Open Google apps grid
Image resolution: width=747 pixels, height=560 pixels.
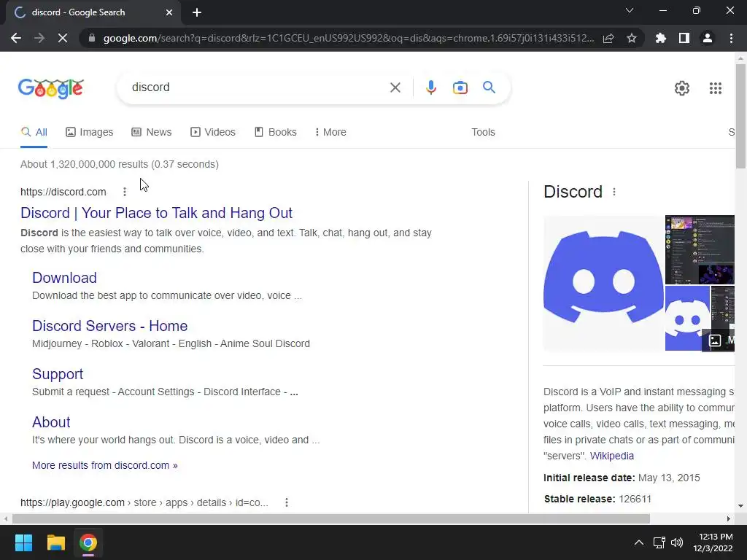point(715,88)
